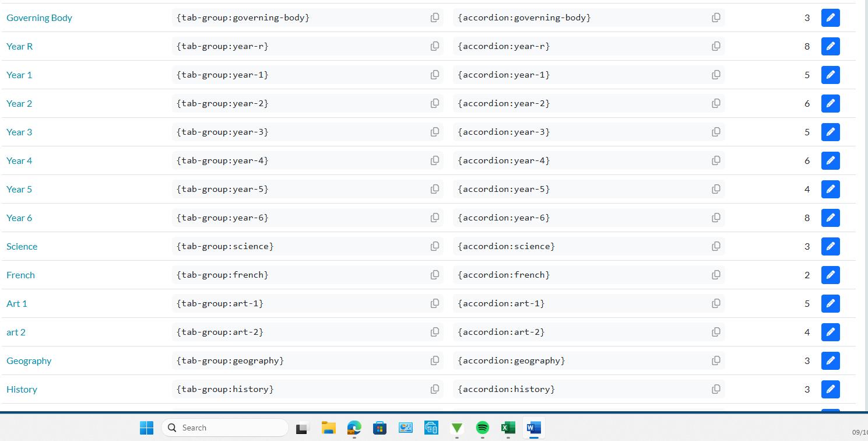Open File Explorer from the taskbar
This screenshot has height=441, width=868.
click(328, 428)
